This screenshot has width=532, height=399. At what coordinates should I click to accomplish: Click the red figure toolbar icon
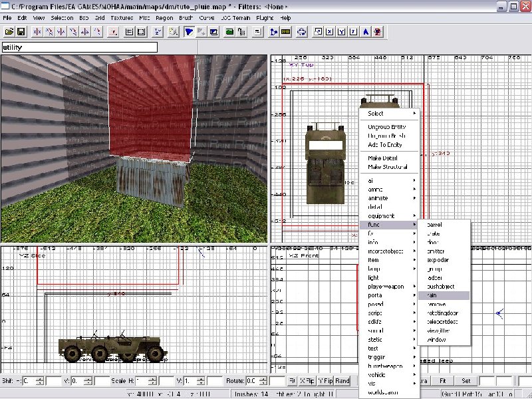378,32
